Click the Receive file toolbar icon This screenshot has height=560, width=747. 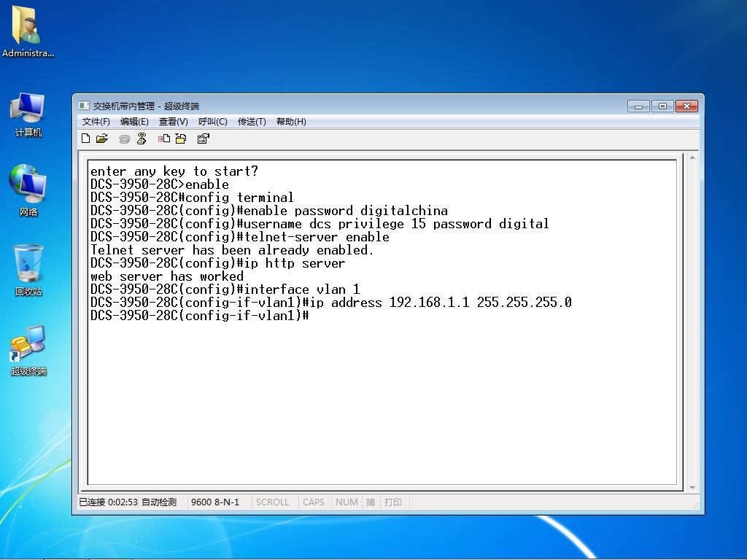coord(181,139)
